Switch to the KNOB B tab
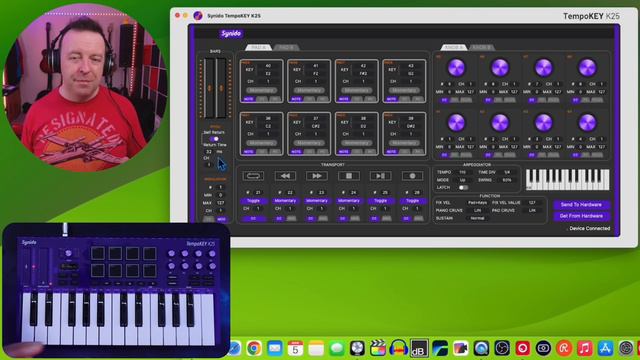The width and height of the screenshot is (640, 360). click(x=481, y=47)
